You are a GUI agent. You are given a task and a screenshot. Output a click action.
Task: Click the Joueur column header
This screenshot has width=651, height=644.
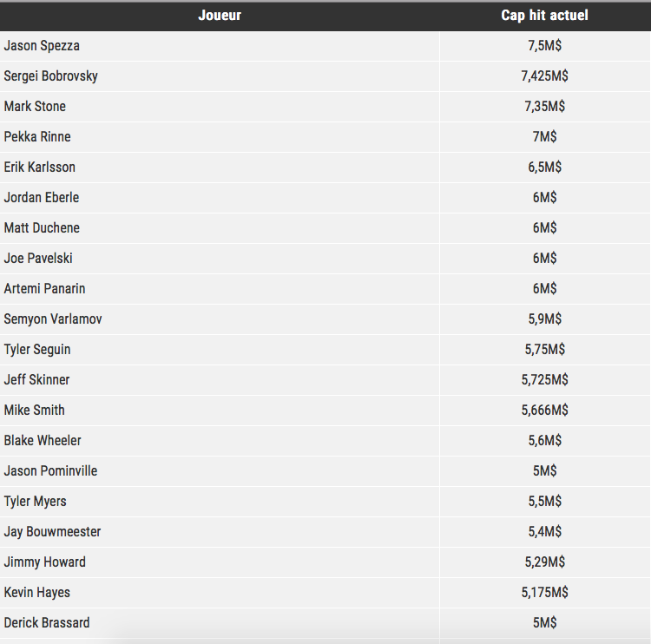[x=220, y=16]
